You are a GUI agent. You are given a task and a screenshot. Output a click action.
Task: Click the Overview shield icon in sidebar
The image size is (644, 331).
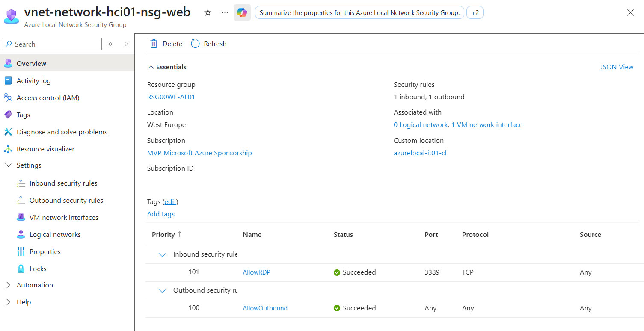click(8, 63)
